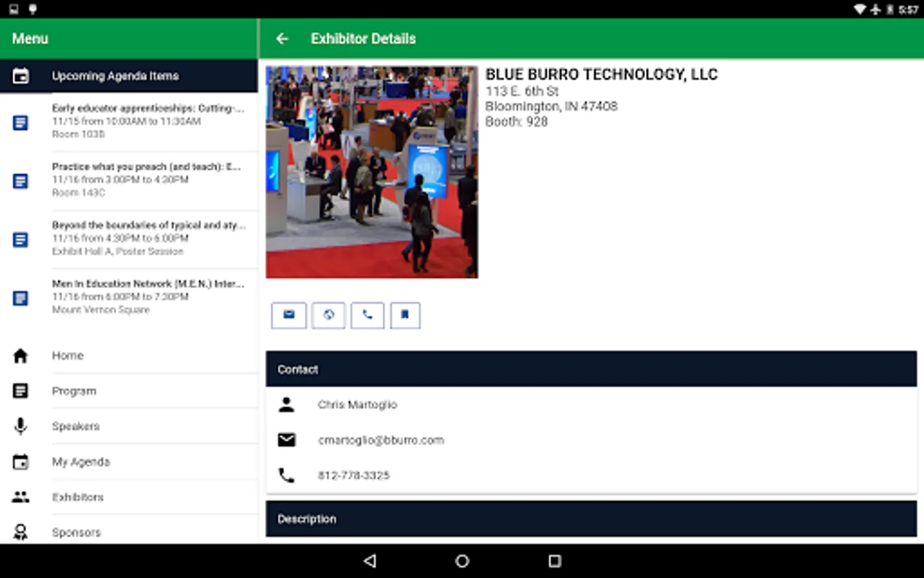Viewport: 924px width, 578px height.
Task: Select the Exhibit Hall A, Poster Session text
Action: pyautogui.click(x=117, y=251)
